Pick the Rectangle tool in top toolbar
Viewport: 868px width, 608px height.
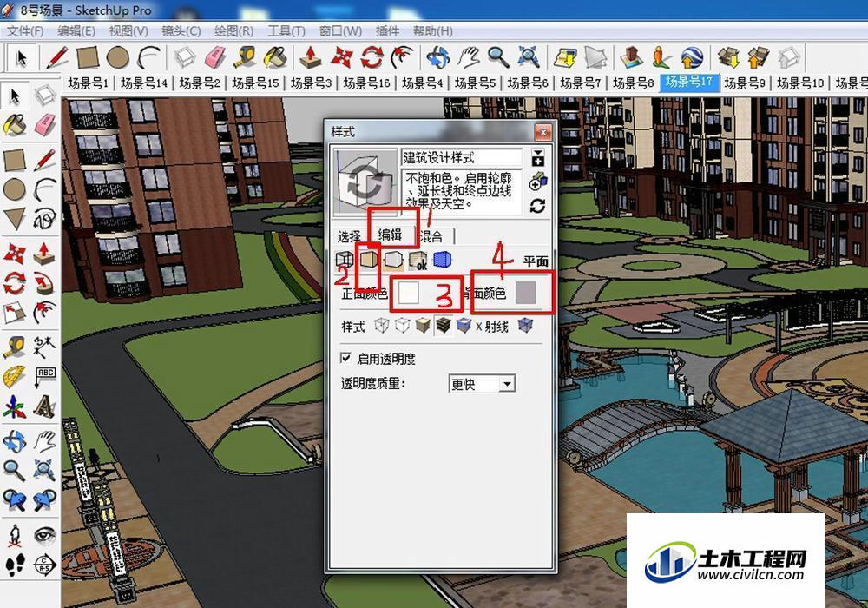point(88,57)
